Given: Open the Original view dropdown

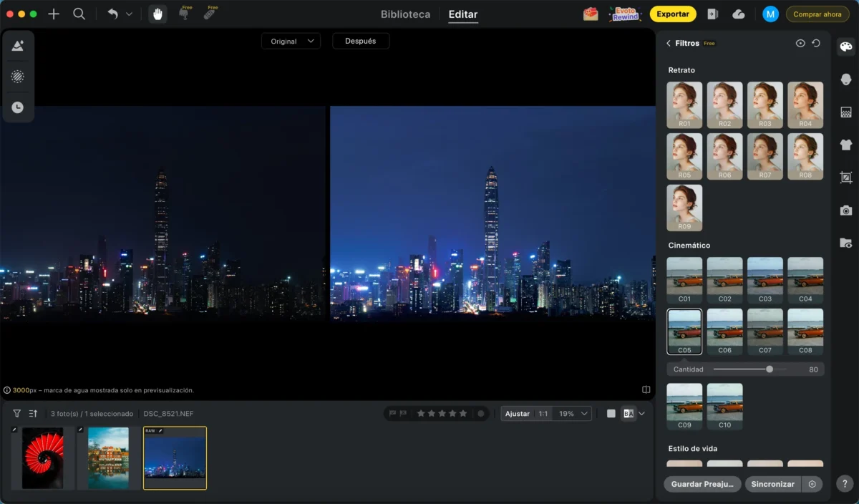Looking at the screenshot, I should tap(291, 42).
